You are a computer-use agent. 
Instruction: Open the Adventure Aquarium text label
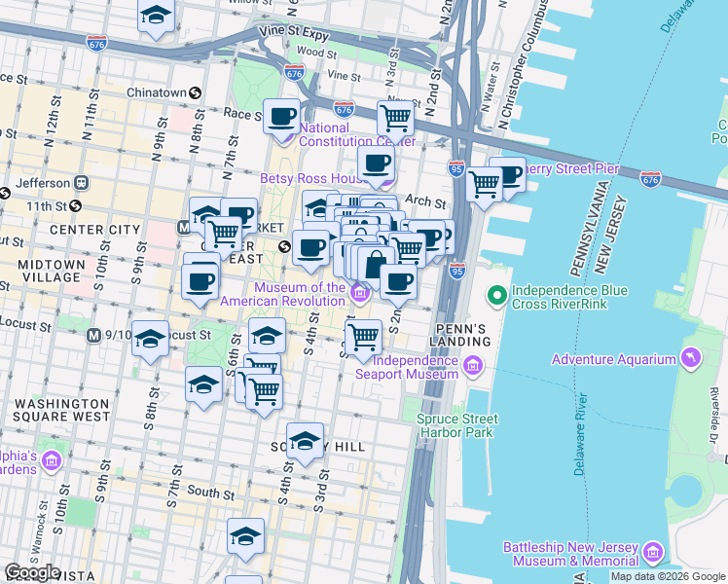click(614, 359)
